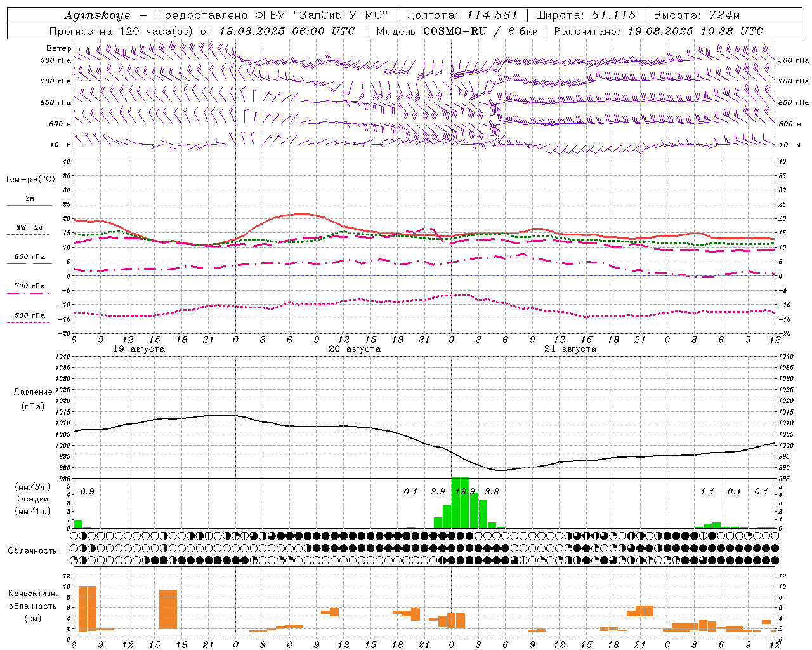Click the 'Давление' pressure panel label
The width and height of the screenshot is (812, 650).
[33, 392]
